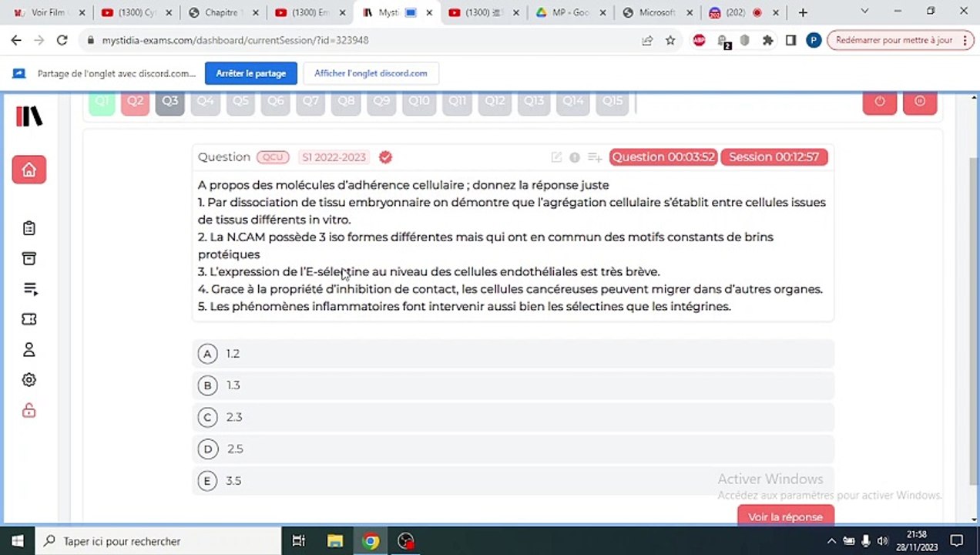Go back with the browser back arrow
Viewport: 980px width, 555px height.
click(x=17, y=40)
